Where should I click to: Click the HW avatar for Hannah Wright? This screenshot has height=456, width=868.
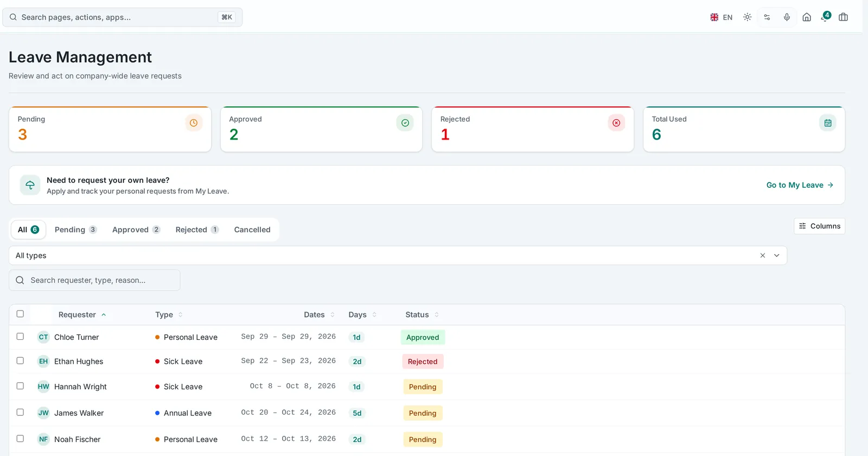(x=43, y=387)
